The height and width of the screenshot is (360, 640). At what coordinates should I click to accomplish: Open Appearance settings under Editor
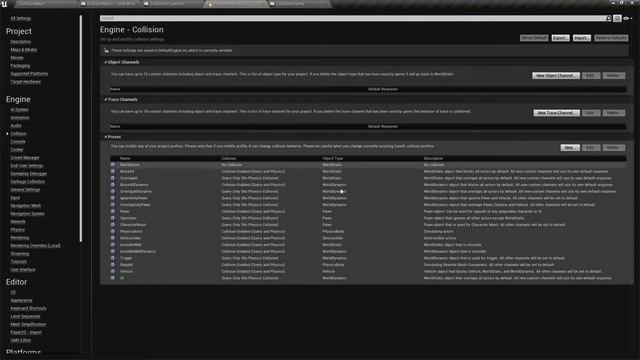(x=21, y=300)
